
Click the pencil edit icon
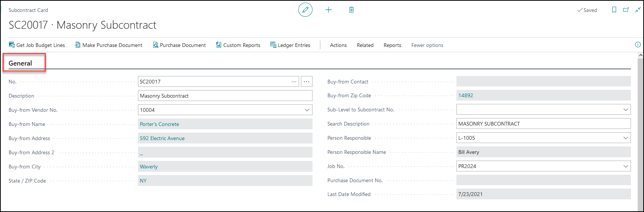pos(305,10)
